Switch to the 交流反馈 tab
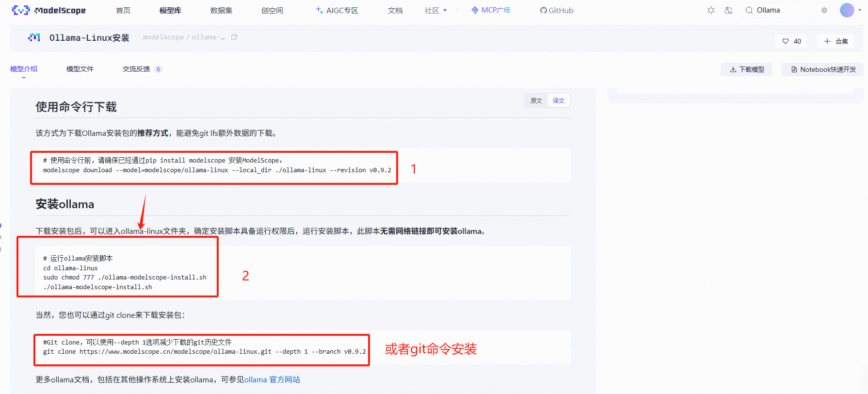Screen dimensions: 868x394 [142, 69]
